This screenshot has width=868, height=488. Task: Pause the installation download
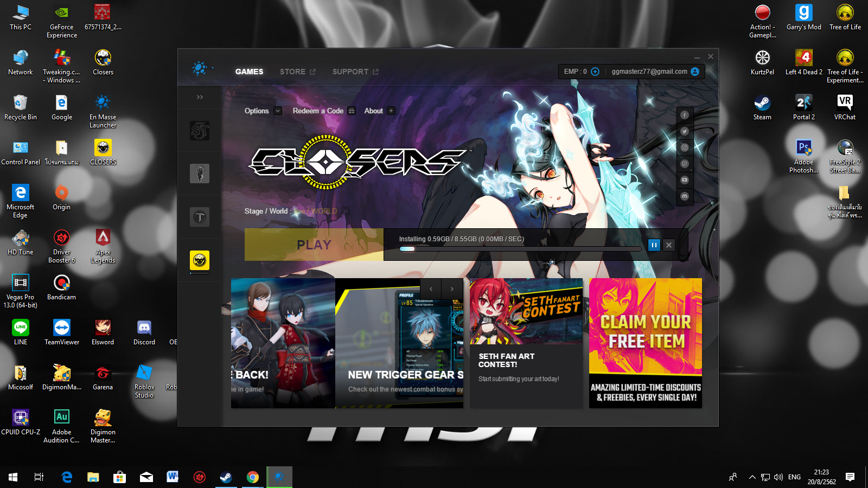tap(654, 245)
